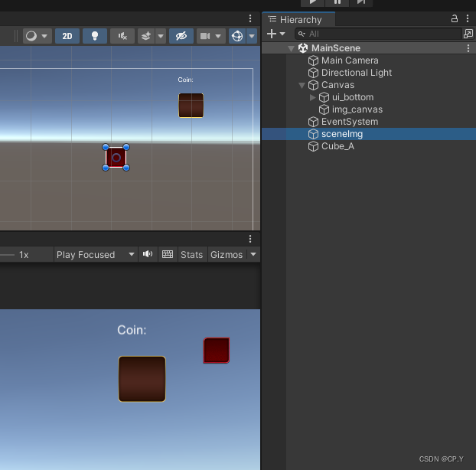Collapse MainScene tree arrow
The image size is (476, 470).
[291, 48]
